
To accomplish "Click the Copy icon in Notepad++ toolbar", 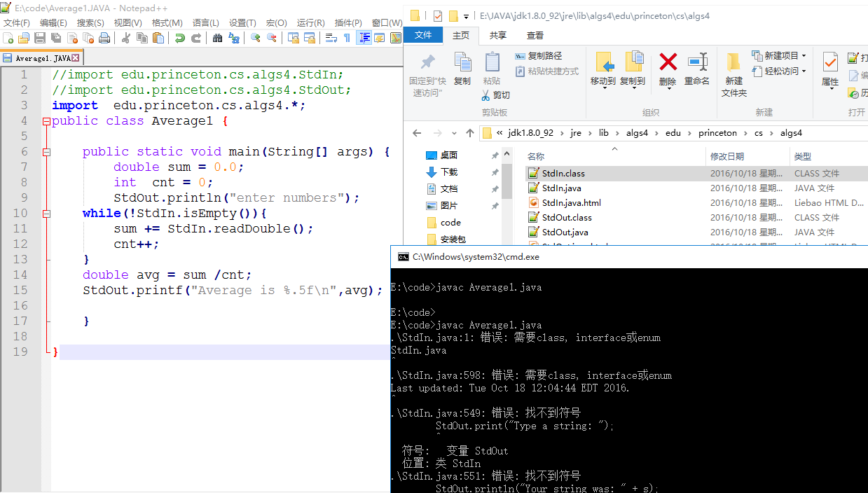I will point(142,38).
